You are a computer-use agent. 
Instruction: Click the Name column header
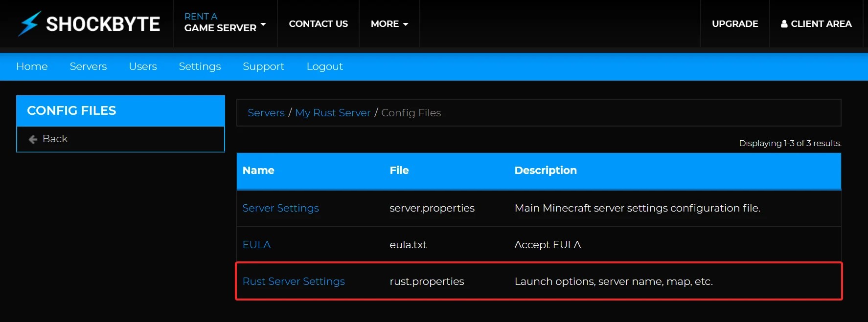click(258, 171)
